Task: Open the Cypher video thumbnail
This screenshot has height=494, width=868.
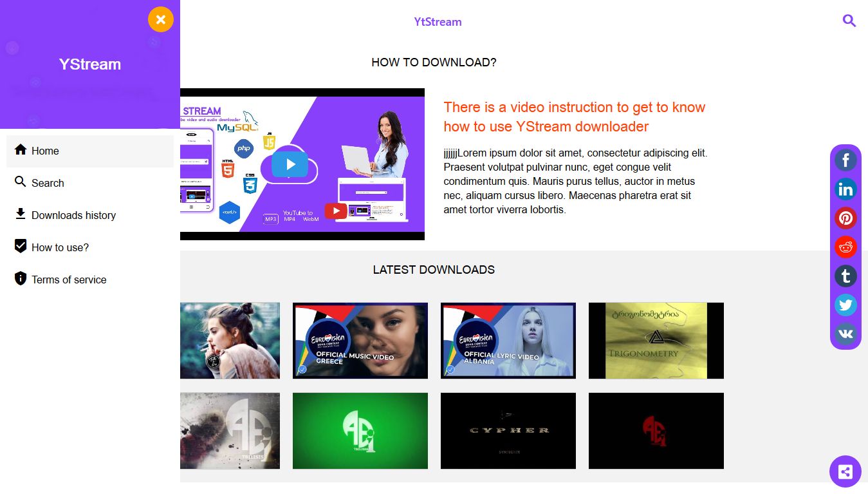Action: pyautogui.click(x=508, y=431)
